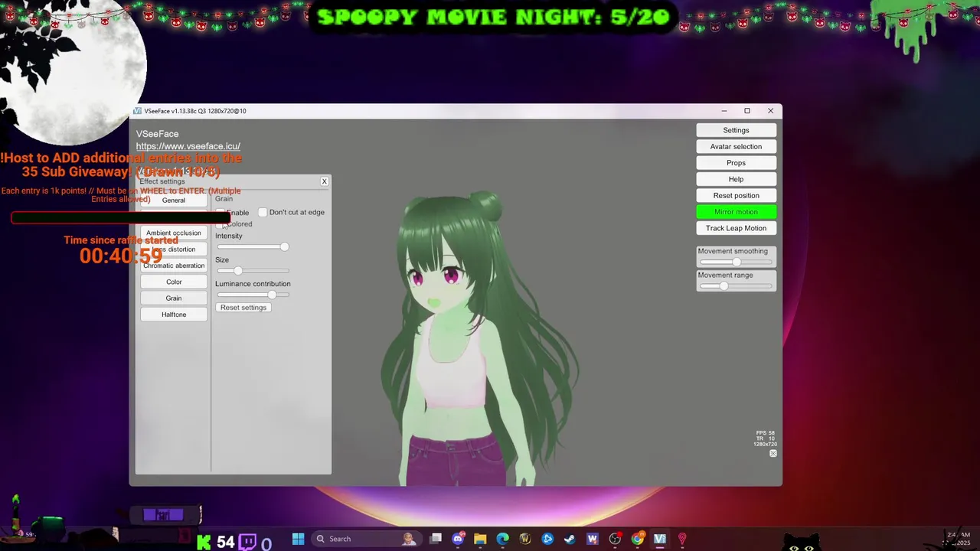
Task: Open VSeeFace Settings
Action: click(x=736, y=130)
